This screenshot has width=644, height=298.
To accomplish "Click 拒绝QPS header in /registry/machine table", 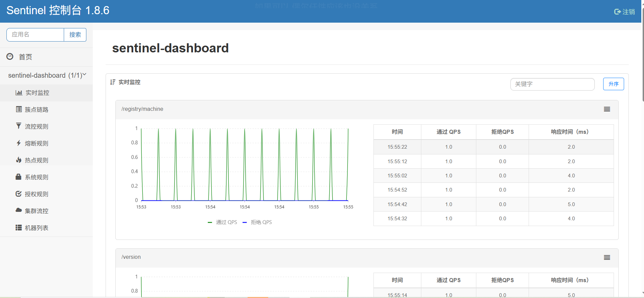I will tap(502, 132).
